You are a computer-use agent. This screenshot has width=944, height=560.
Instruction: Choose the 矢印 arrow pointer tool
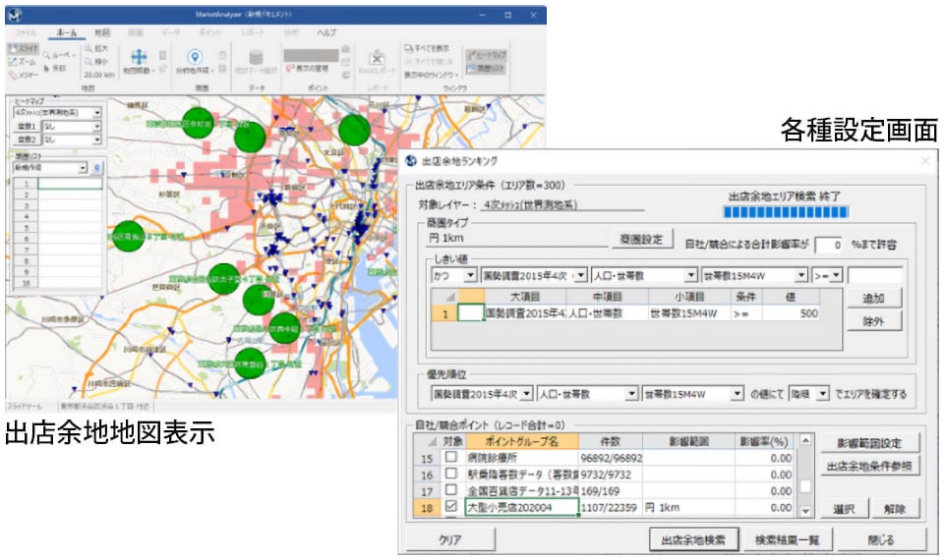tap(55, 69)
